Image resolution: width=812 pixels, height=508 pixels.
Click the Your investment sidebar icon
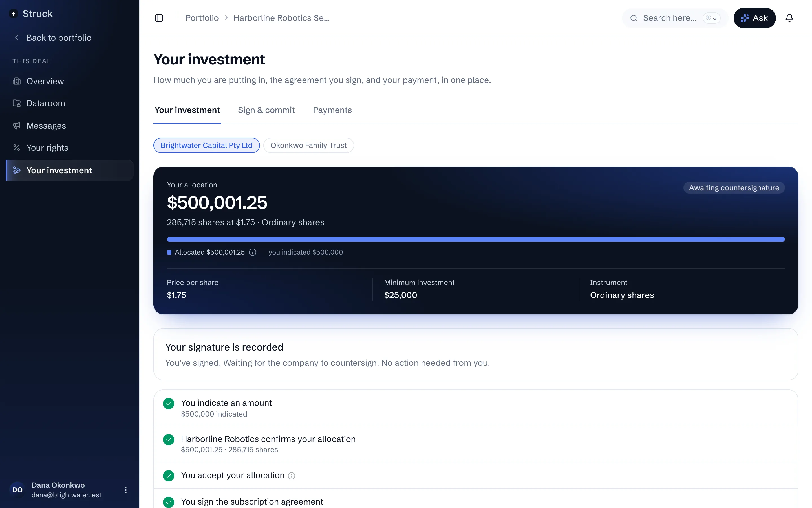[x=16, y=170]
